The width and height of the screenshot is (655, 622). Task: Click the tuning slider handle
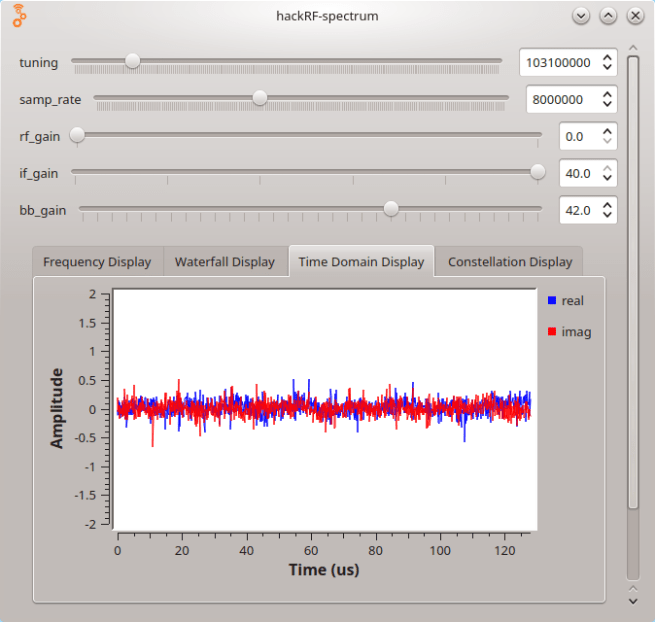pyautogui.click(x=132, y=61)
